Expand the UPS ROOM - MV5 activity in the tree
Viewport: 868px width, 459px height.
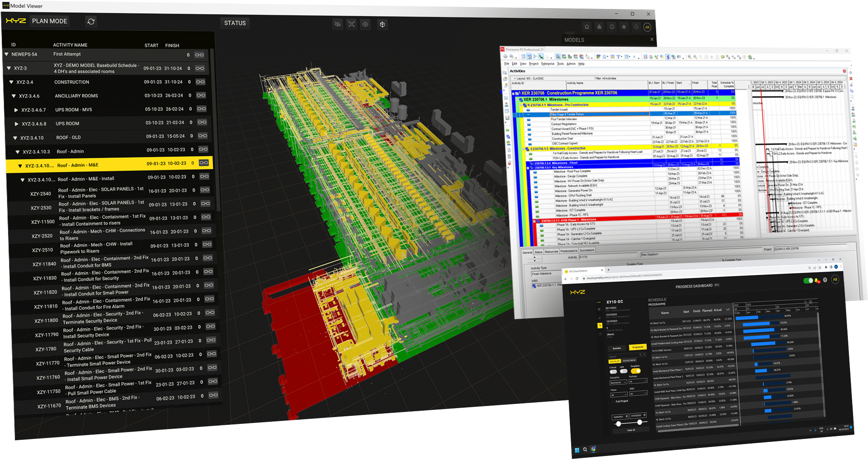point(16,109)
